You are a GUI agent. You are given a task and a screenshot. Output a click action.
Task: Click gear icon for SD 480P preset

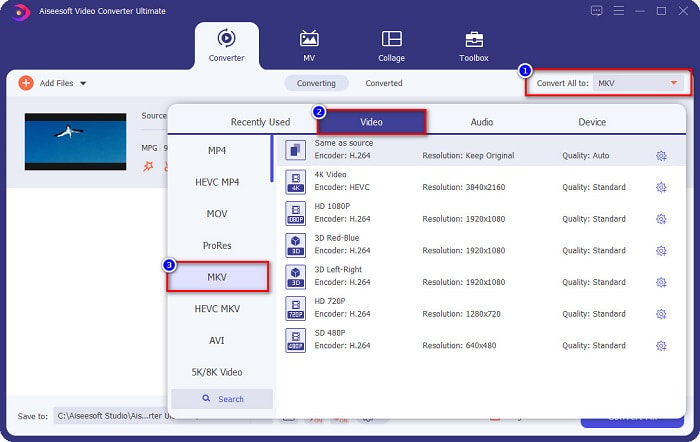tap(661, 346)
